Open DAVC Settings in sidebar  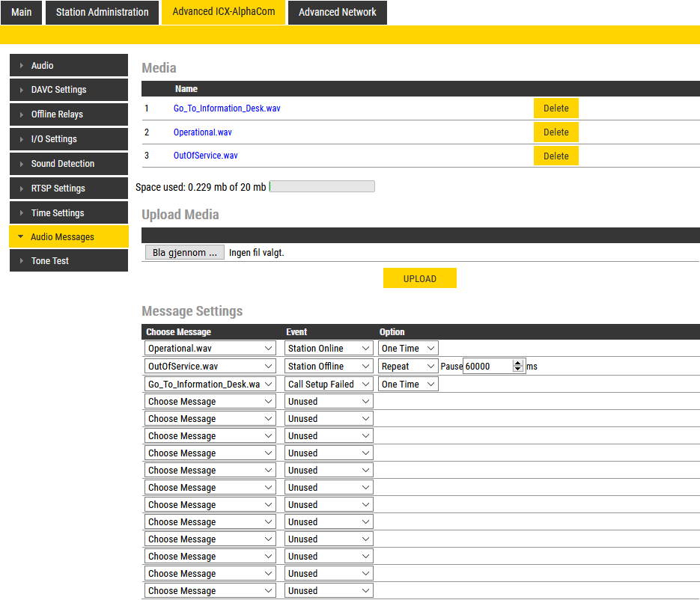[68, 90]
